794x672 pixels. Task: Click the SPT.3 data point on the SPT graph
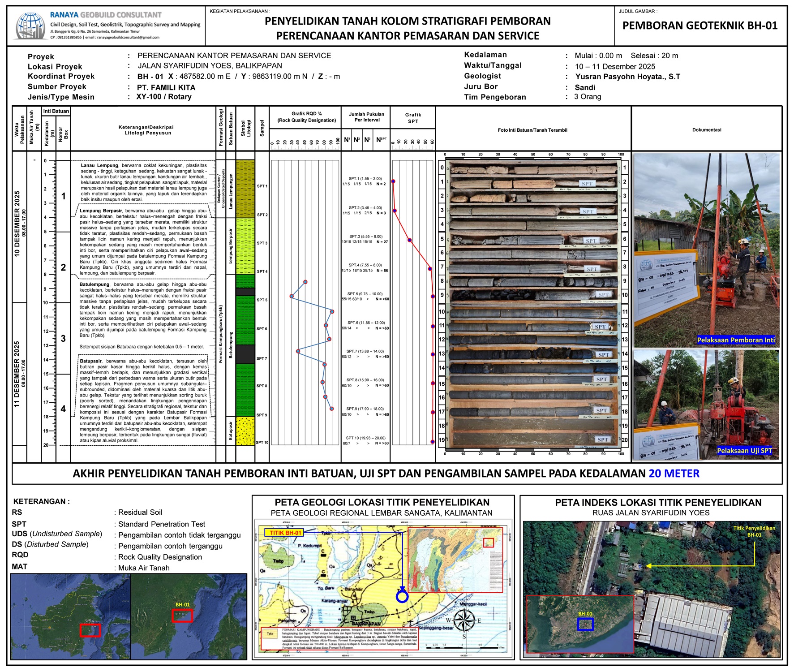[x=410, y=240]
